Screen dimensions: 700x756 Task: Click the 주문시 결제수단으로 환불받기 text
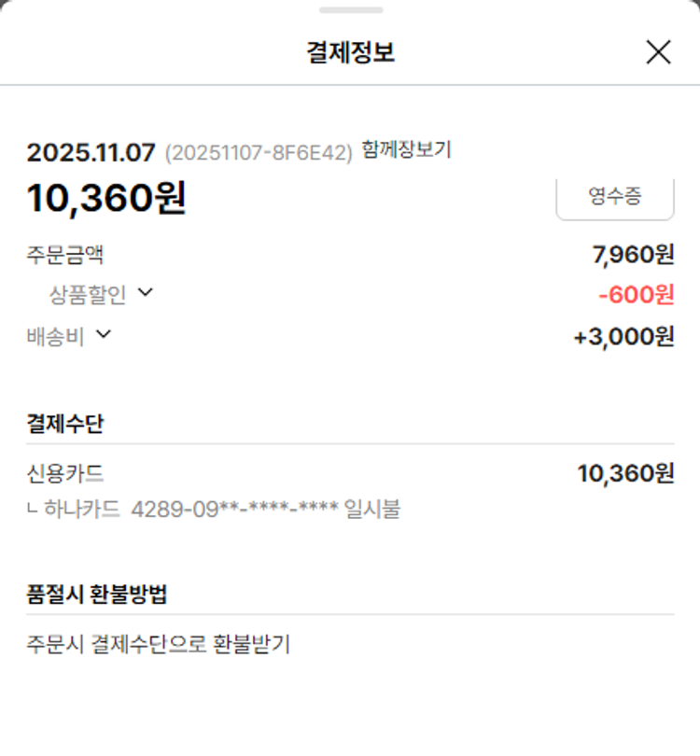(159, 644)
